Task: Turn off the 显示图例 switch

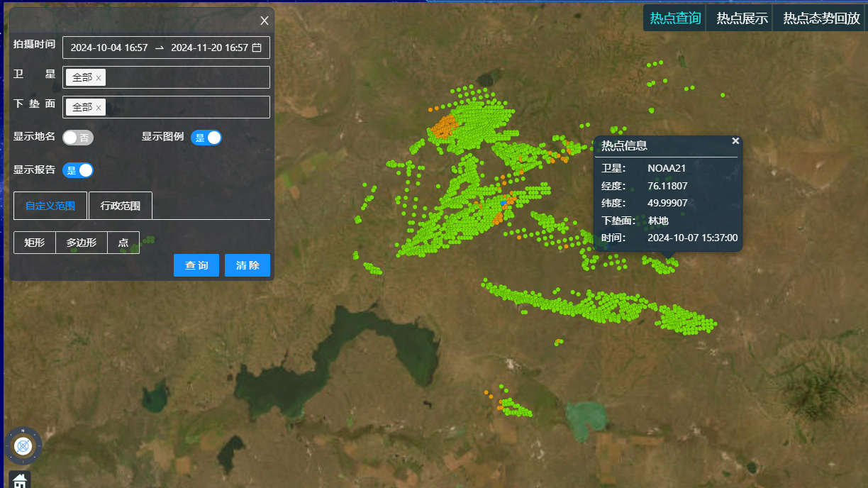Action: point(206,138)
